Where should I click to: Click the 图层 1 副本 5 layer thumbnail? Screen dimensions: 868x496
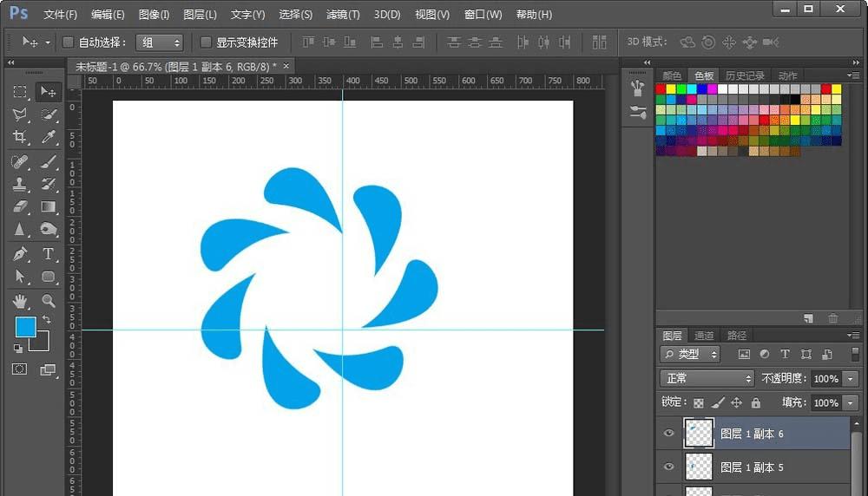[x=699, y=467]
